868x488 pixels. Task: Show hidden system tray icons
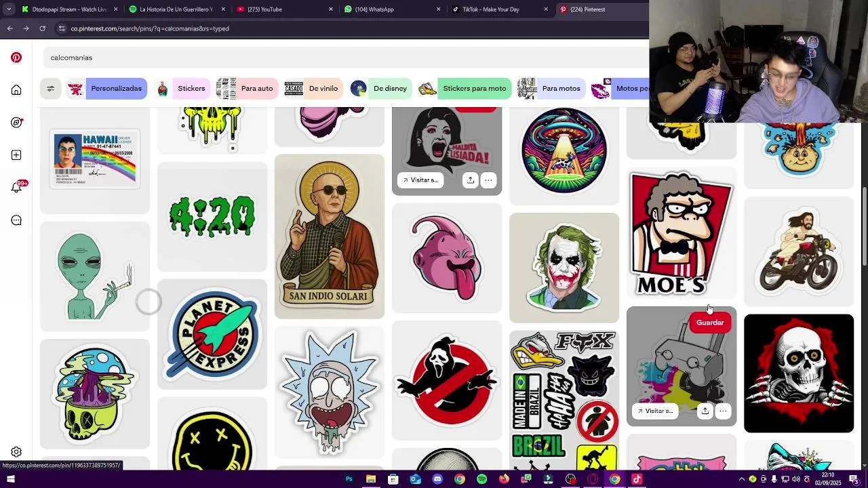click(741, 479)
